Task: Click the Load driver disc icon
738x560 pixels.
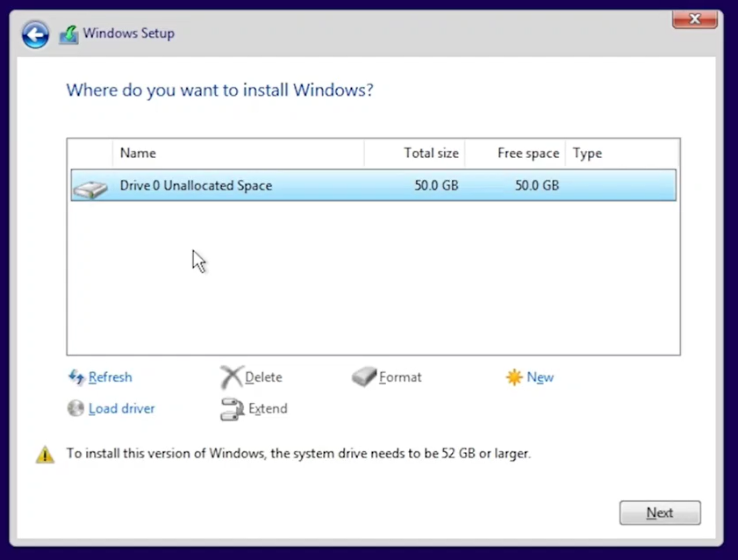Action: [x=76, y=409]
